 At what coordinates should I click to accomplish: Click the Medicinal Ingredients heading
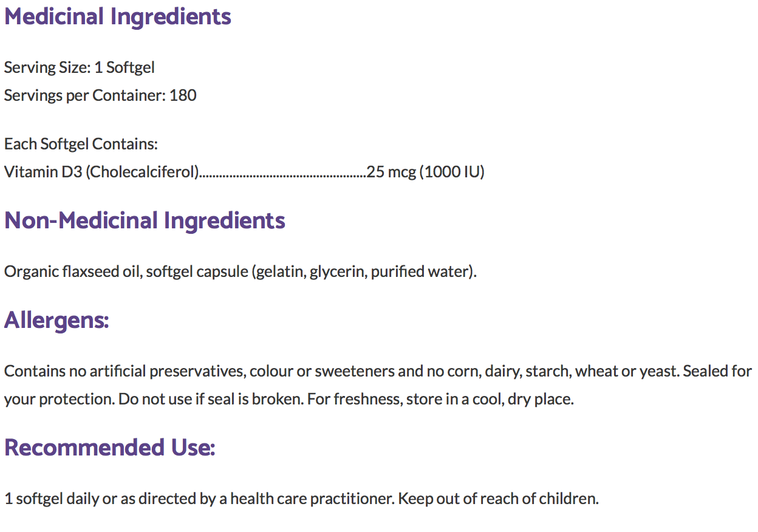[118, 16]
